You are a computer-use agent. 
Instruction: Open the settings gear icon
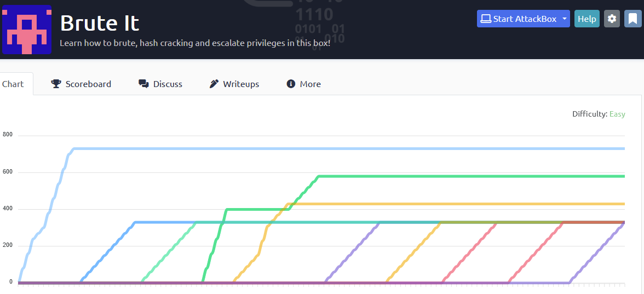click(612, 19)
